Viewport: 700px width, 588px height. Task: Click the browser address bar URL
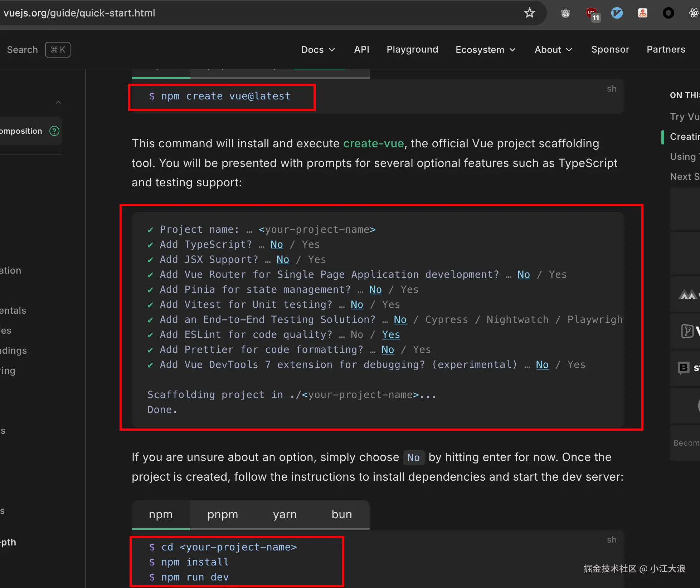click(79, 13)
